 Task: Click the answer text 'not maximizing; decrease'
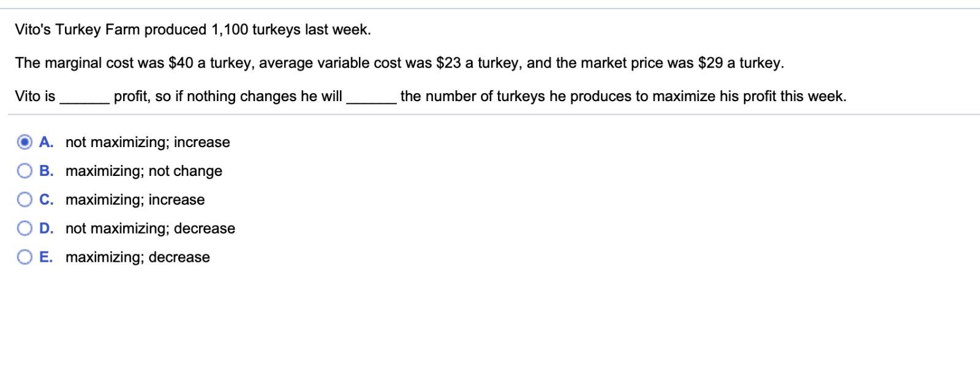150,228
